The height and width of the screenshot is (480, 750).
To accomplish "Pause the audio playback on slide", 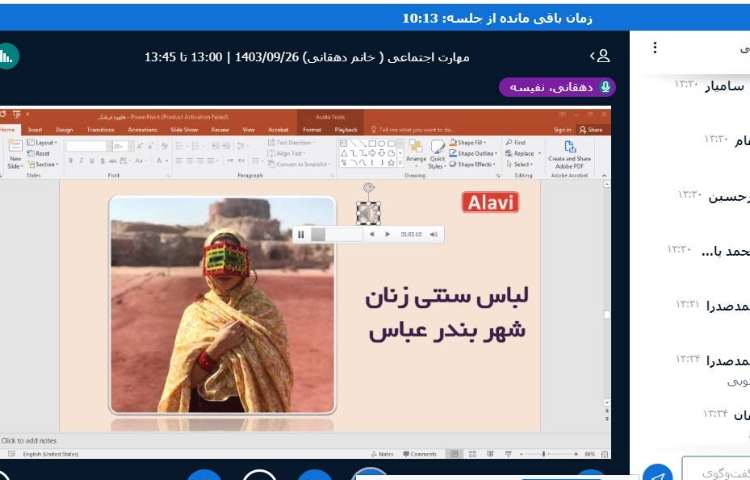I will (301, 234).
